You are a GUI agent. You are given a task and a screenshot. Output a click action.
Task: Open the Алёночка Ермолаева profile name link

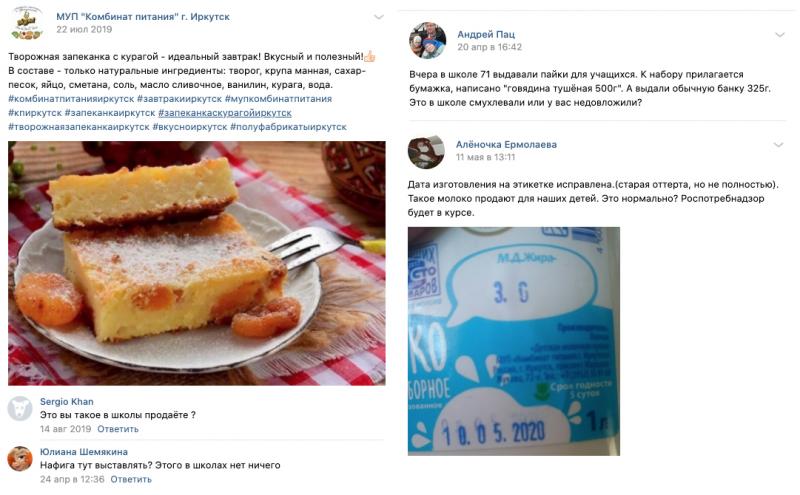[506, 144]
